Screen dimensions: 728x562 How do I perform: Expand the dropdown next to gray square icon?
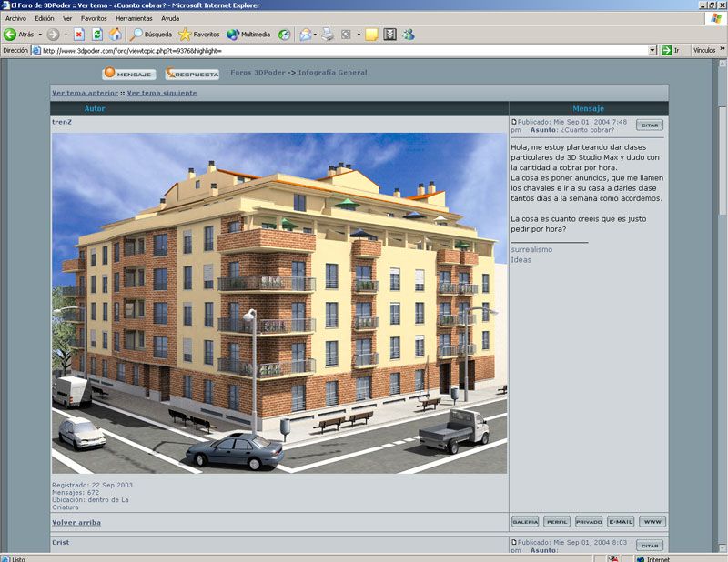click(x=359, y=35)
